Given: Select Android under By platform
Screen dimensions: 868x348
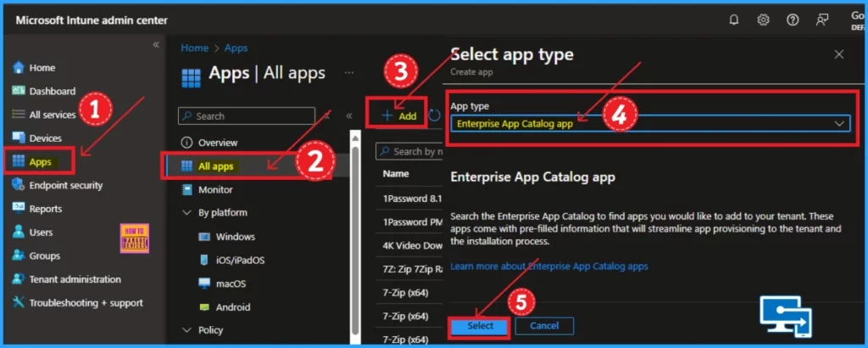Looking at the screenshot, I should pos(233,307).
